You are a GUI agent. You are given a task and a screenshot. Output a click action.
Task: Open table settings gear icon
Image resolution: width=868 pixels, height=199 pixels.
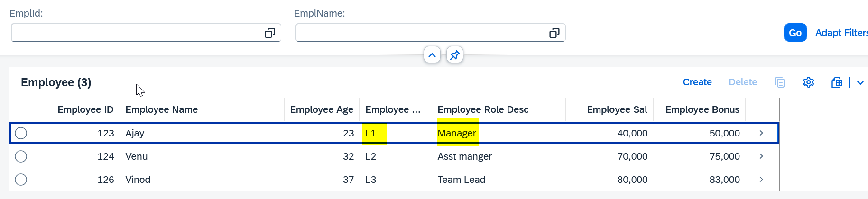[x=809, y=82]
